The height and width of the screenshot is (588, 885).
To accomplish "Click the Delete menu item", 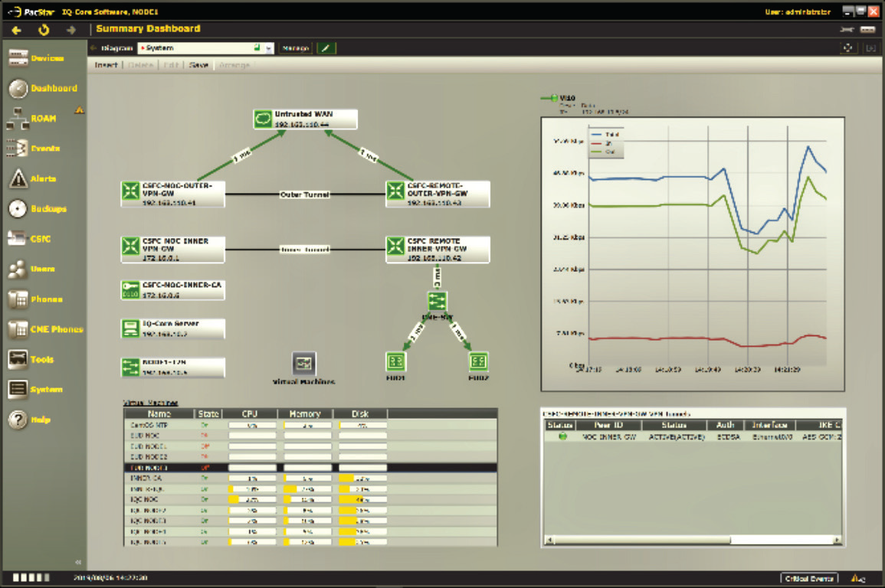I will [140, 65].
